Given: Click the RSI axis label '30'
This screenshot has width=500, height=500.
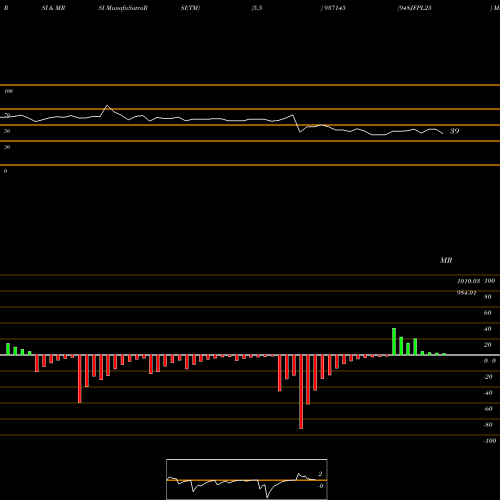Looking at the screenshot, I should point(7,147).
